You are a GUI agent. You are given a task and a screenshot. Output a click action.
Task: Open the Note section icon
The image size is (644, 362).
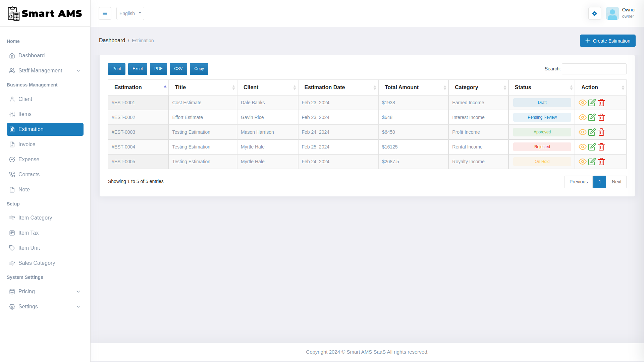pyautogui.click(x=12, y=189)
